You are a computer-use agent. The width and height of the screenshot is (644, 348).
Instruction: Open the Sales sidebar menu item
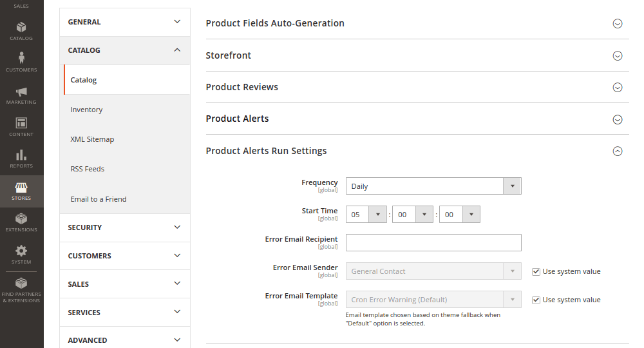pyautogui.click(x=21, y=6)
